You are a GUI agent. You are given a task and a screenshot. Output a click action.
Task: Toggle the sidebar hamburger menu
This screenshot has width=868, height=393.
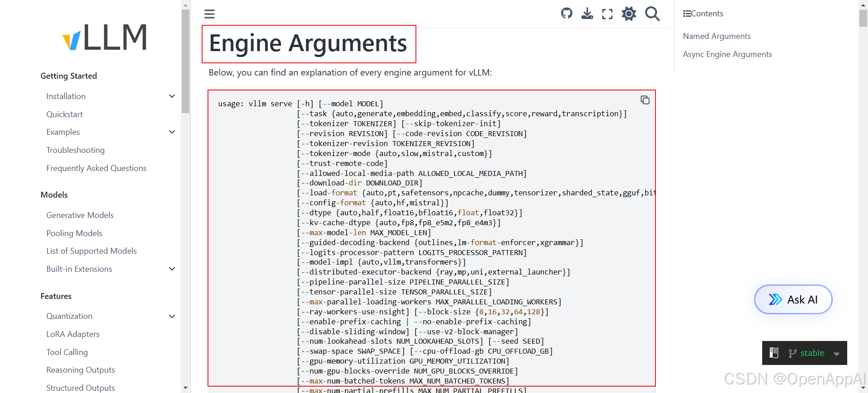[x=209, y=14]
